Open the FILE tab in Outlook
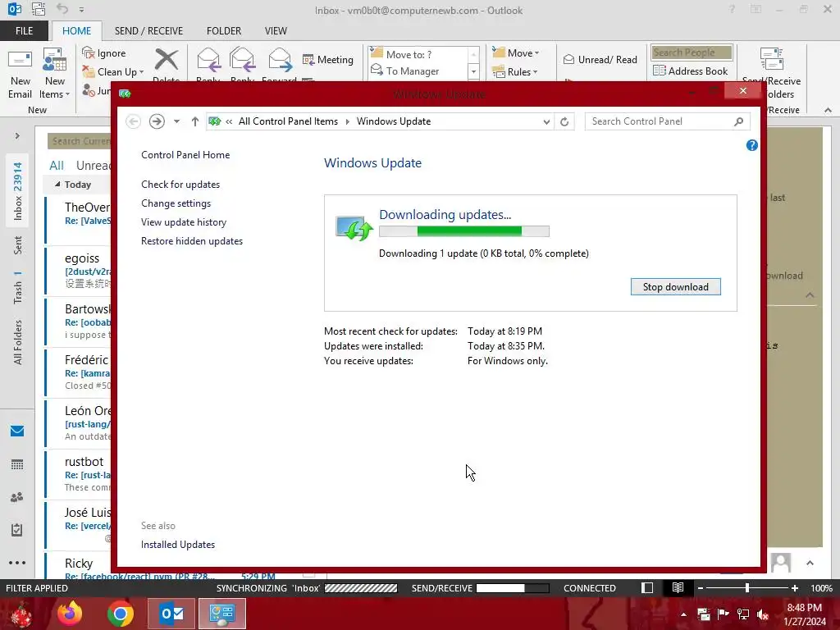The image size is (840, 630). coord(24,30)
